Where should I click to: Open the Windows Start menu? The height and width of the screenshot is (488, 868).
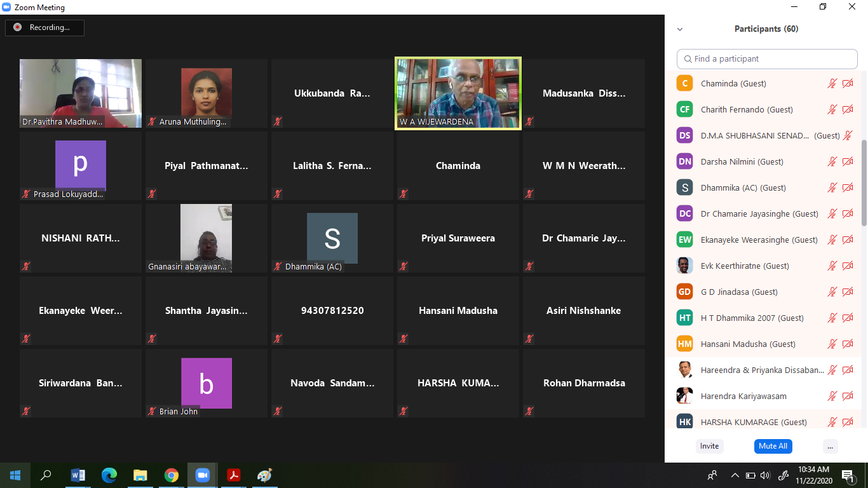(x=15, y=475)
